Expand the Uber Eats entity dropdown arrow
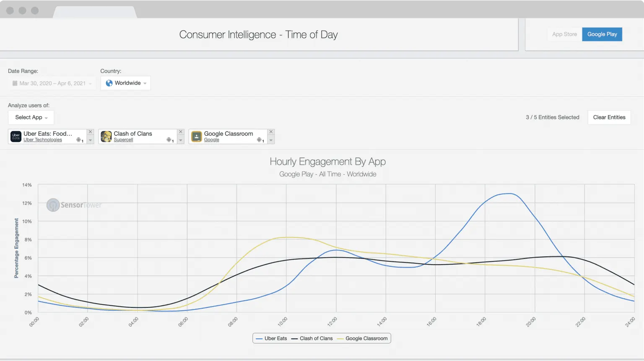Viewport: 644px width, 361px height. click(x=90, y=140)
